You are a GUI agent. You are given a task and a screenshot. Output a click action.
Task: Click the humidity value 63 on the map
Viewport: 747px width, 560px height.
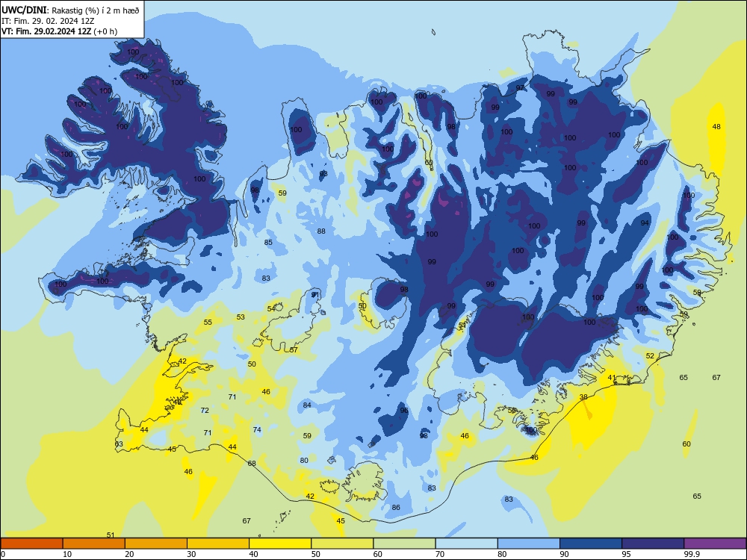click(119, 444)
